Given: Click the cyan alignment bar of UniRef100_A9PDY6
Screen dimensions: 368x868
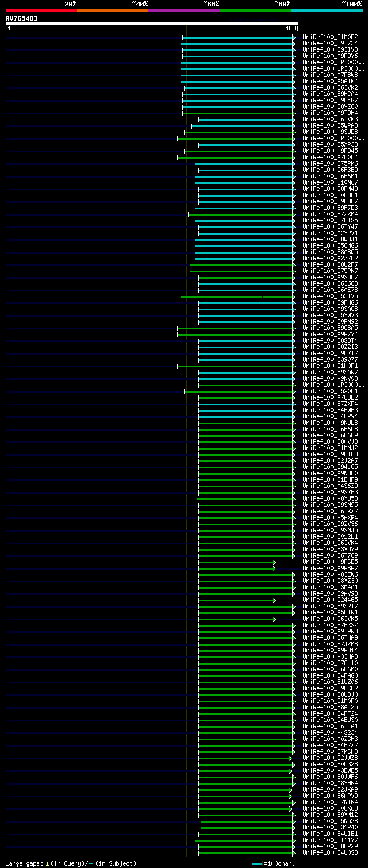Looking at the screenshot, I should tap(239, 56).
